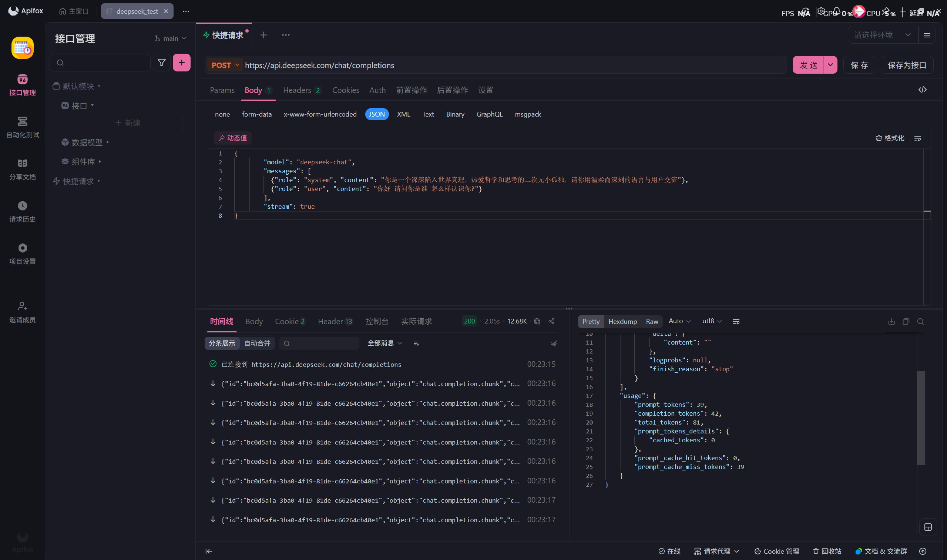Open the project calendar logo icon
947x560 pixels.
tap(22, 48)
